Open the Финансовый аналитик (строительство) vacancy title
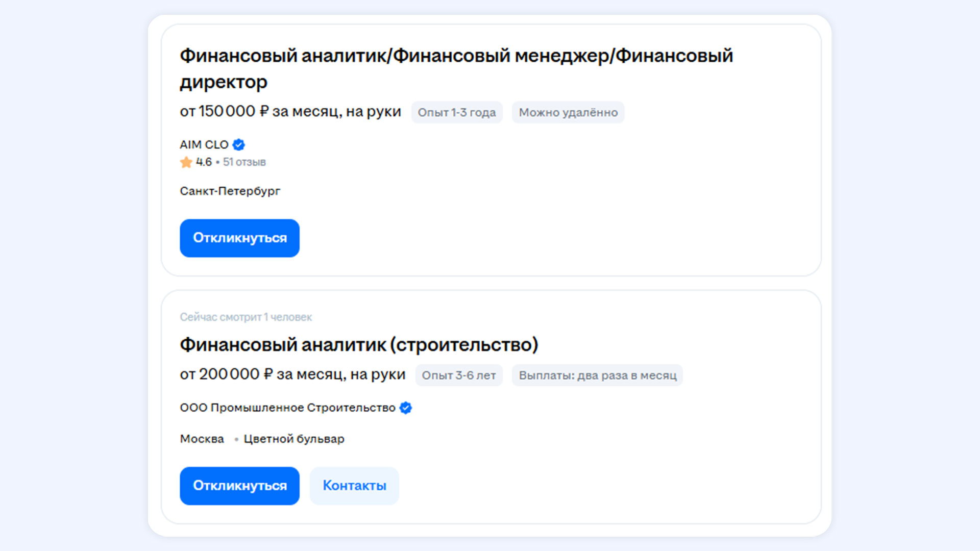This screenshot has height=551, width=980. point(359,345)
